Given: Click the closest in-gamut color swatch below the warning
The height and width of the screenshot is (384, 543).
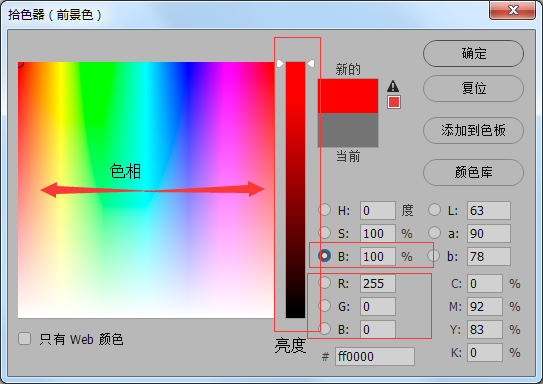Looking at the screenshot, I should [x=394, y=102].
